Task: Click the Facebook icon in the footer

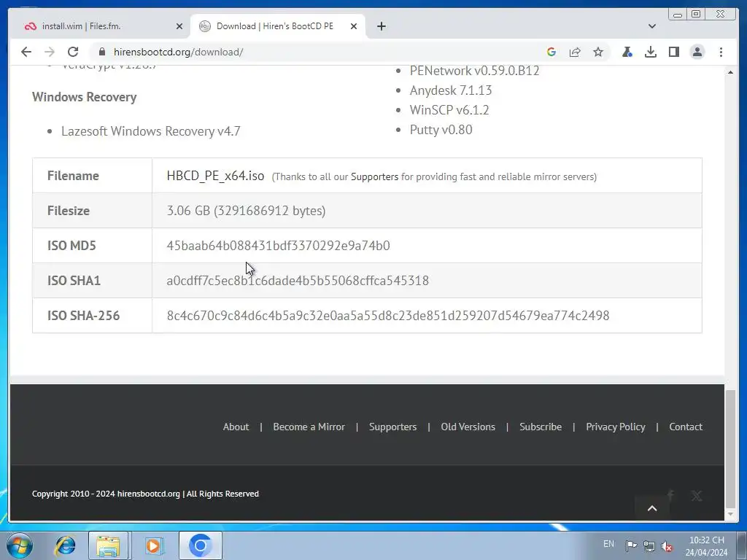Action: [x=670, y=496]
